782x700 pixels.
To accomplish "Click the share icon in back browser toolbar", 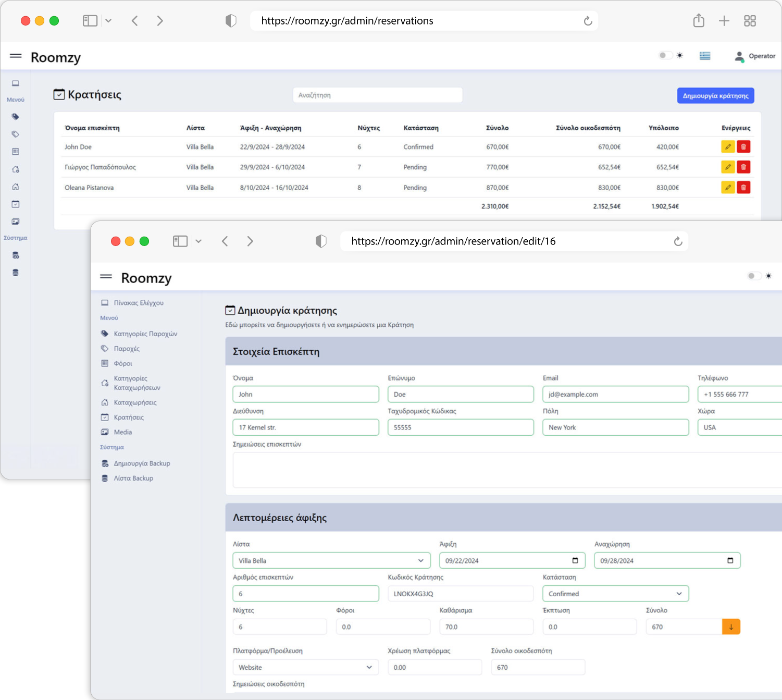I will 699,21.
